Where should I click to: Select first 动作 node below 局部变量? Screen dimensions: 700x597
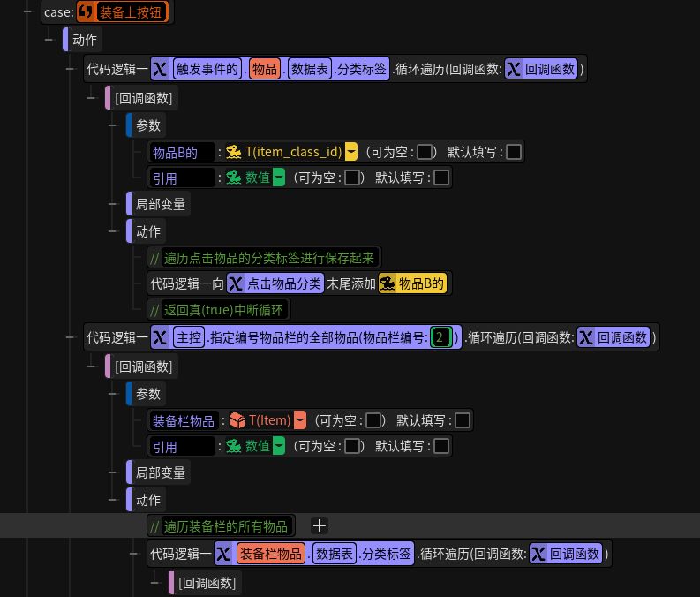tap(147, 231)
